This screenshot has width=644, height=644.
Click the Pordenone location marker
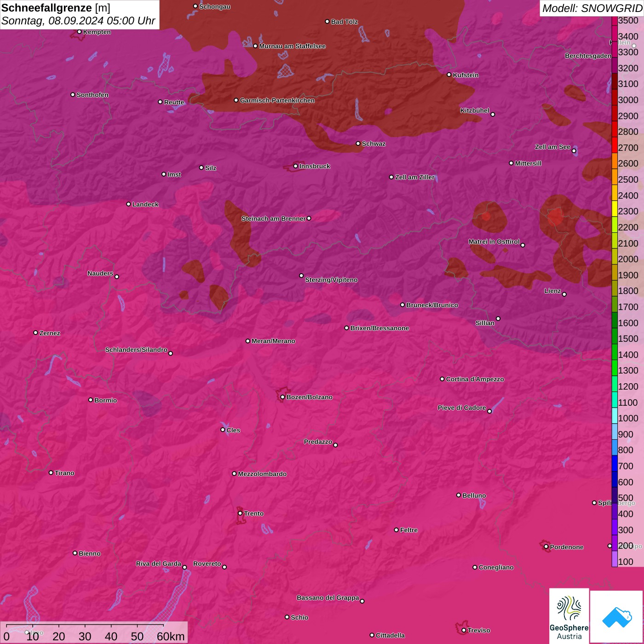tap(546, 547)
